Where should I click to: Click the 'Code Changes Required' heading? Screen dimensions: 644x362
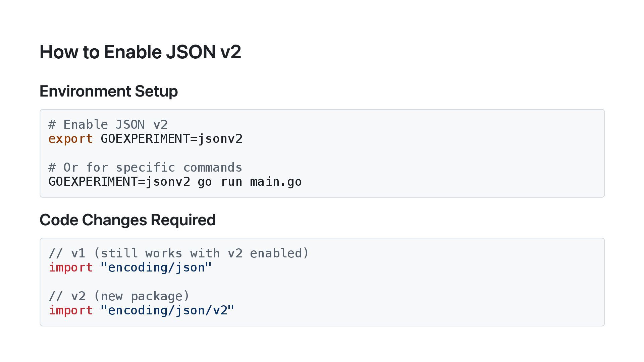pyautogui.click(x=127, y=220)
